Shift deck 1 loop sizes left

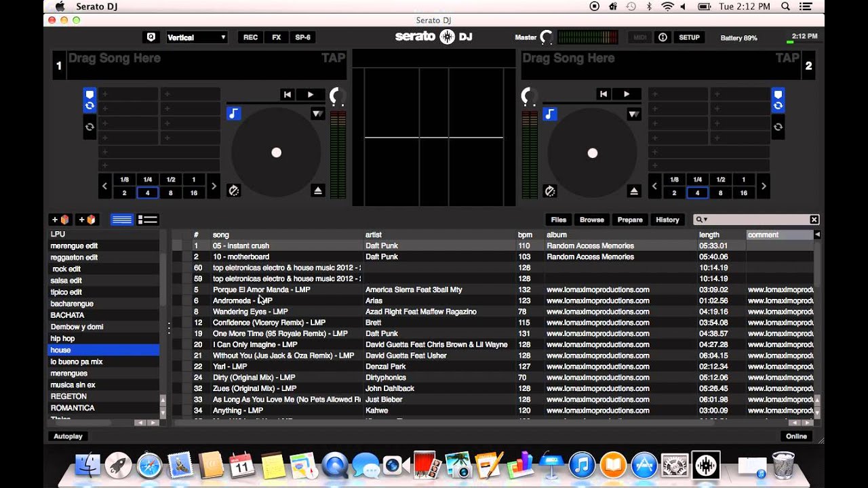click(104, 186)
